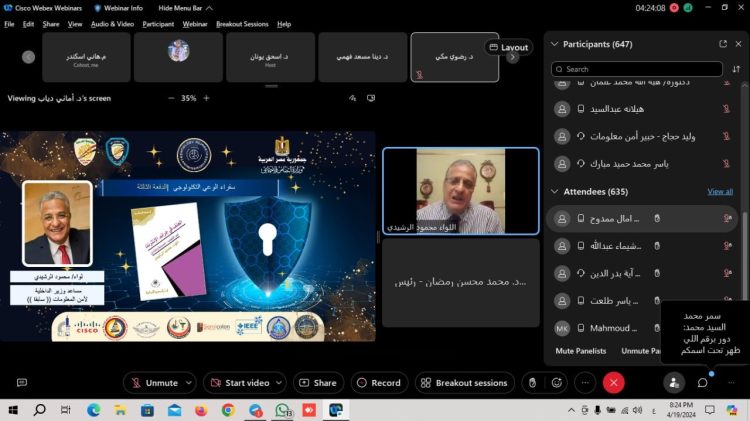Open the Edit menu
Screen dimensions: 750x421
(28, 24)
